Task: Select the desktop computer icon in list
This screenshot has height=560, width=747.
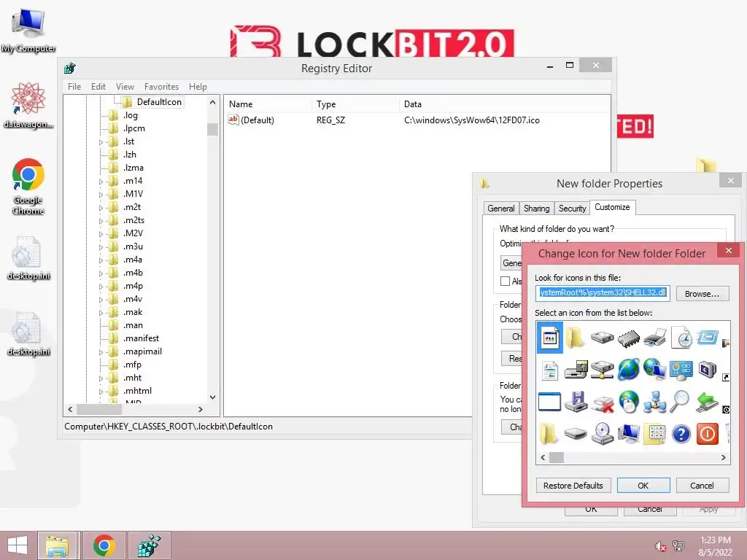Action: tap(628, 434)
